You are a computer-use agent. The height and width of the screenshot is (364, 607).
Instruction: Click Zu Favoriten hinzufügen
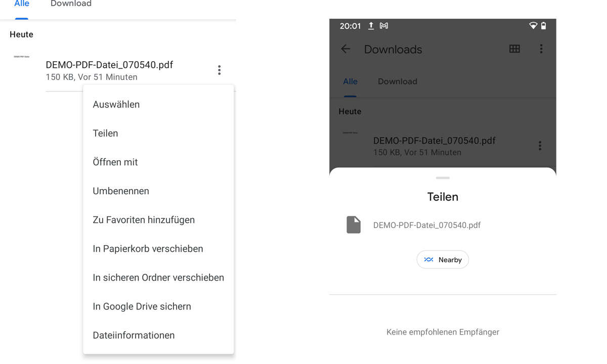tap(158, 220)
